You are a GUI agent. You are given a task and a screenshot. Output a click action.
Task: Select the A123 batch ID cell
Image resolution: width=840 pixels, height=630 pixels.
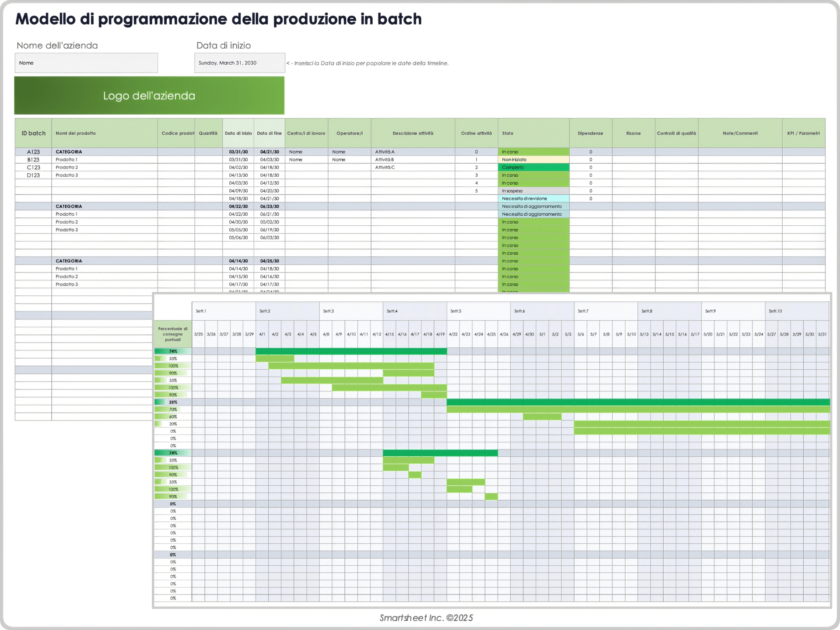click(33, 152)
